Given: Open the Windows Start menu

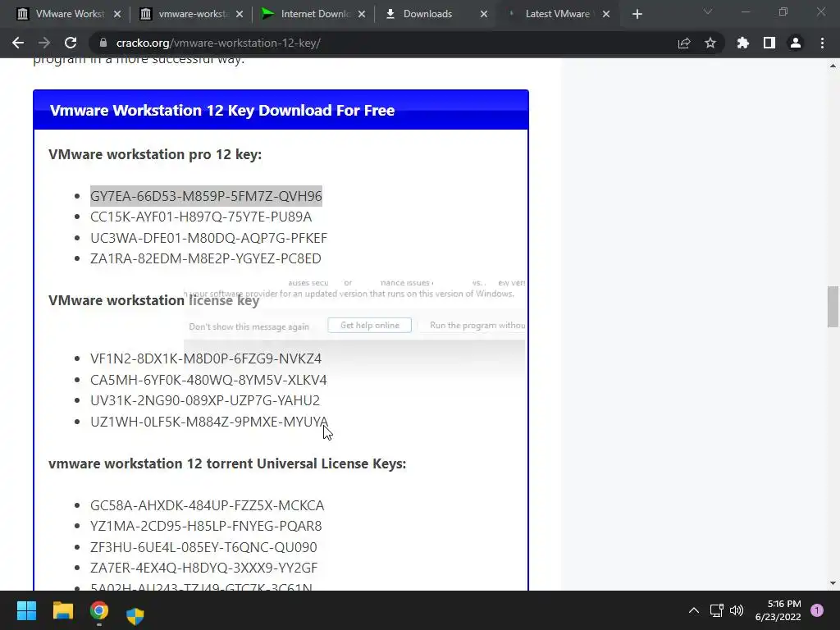Looking at the screenshot, I should tap(26, 610).
